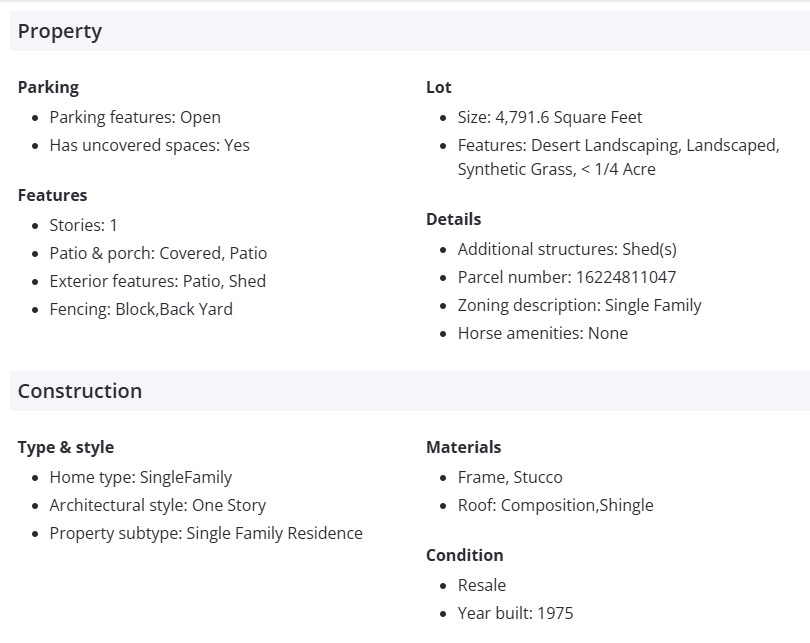Click 'Home type: SingleFamily' line

141,477
